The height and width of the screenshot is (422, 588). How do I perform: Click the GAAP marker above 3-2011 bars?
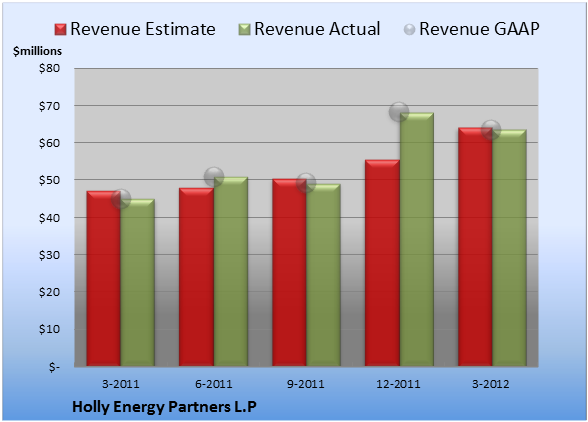coord(121,198)
